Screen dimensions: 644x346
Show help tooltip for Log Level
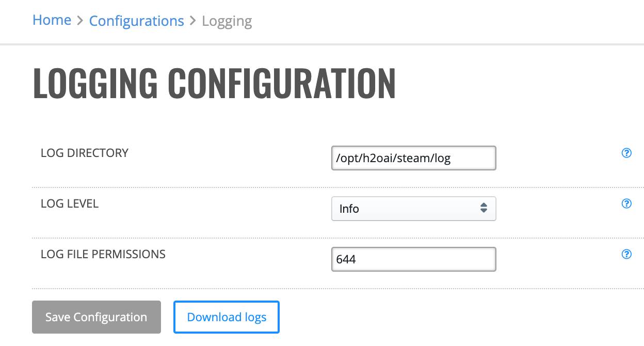tap(626, 203)
